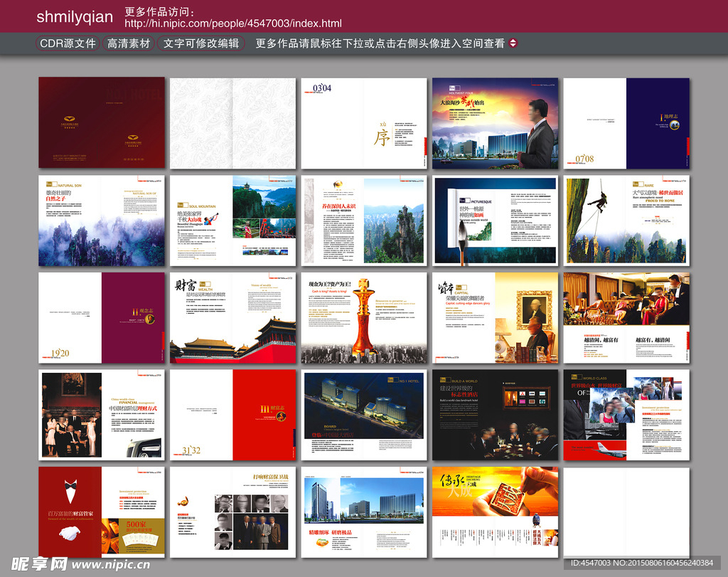Open the 财富 WEALTH palace page thumbnail

pos(232,317)
